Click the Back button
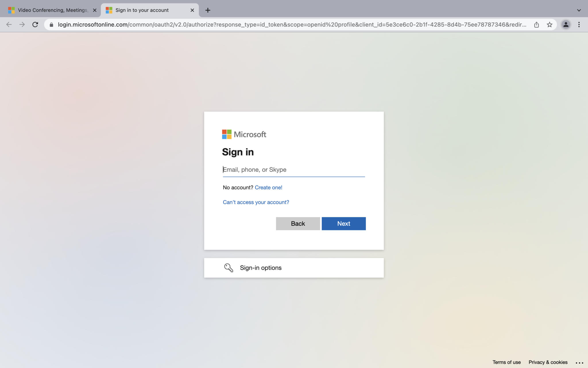588x368 pixels. [x=298, y=224]
